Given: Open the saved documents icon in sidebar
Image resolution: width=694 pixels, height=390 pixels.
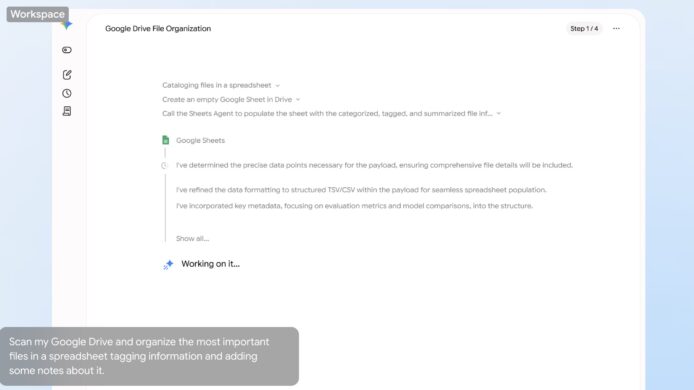Looking at the screenshot, I should [x=67, y=111].
